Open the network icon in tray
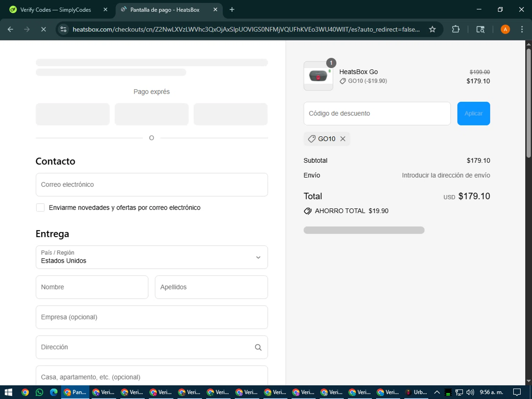Viewport: 532px width, 399px height. [459, 392]
